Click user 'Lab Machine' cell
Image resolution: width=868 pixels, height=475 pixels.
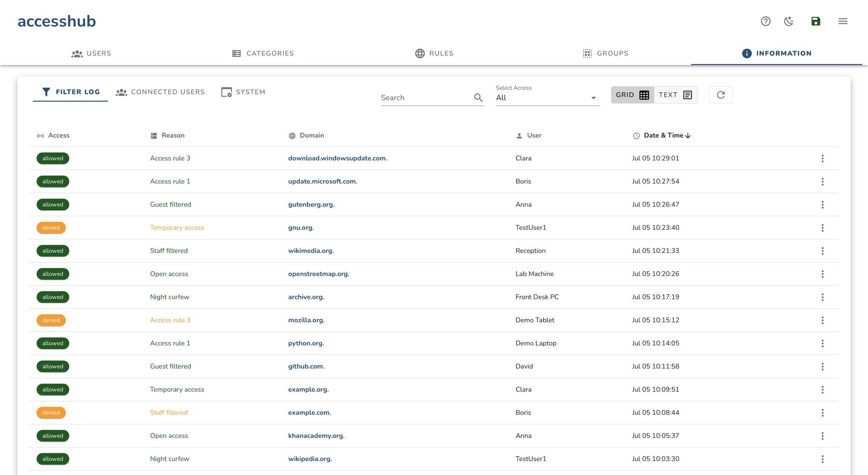pyautogui.click(x=534, y=274)
